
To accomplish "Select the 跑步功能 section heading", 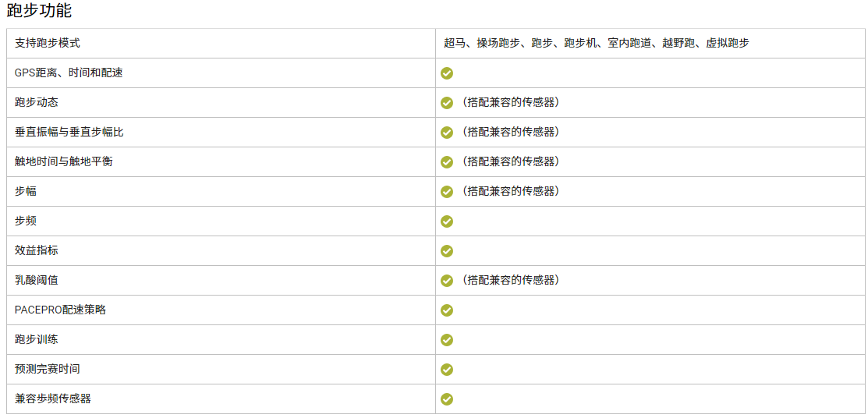I will coord(39,10).
